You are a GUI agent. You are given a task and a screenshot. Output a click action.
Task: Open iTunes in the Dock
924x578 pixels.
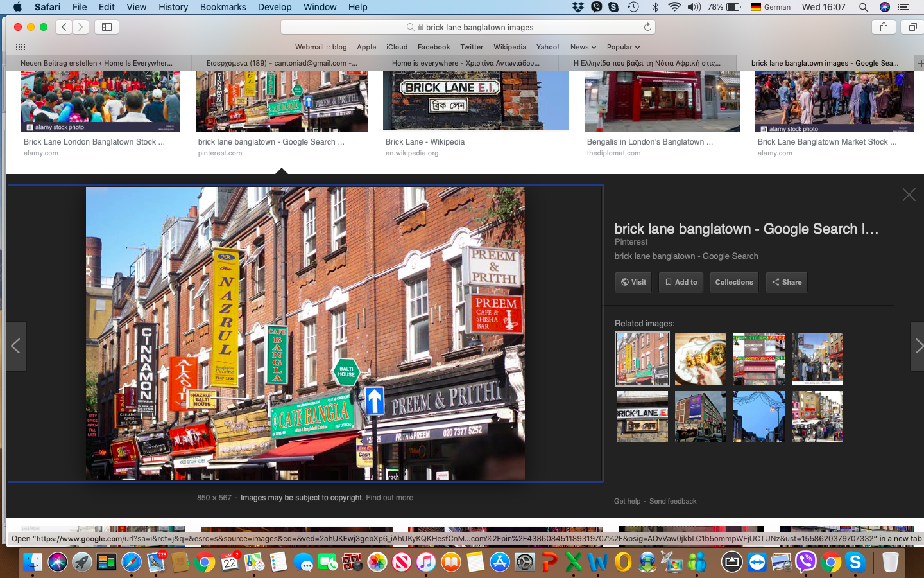(426, 563)
